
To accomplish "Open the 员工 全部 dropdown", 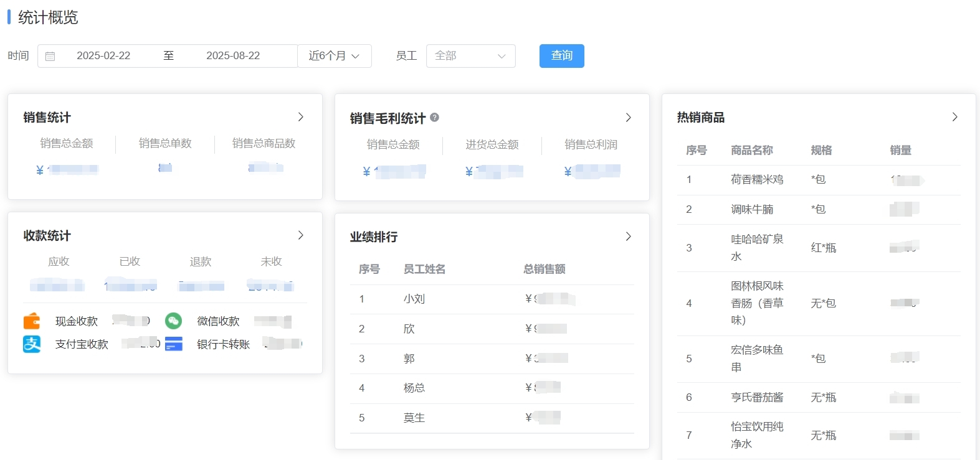I will click(x=470, y=56).
